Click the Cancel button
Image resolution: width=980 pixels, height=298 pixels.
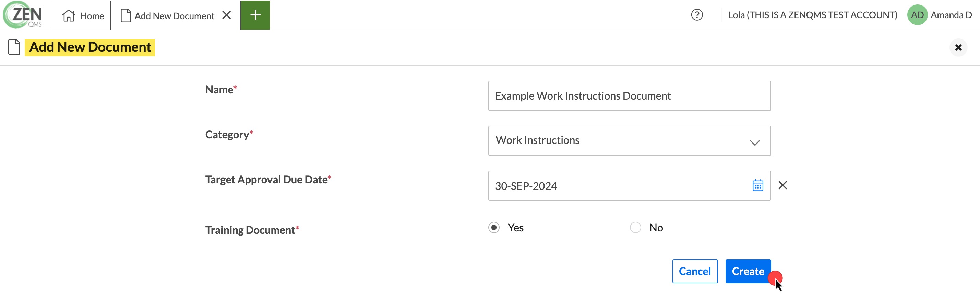pos(695,271)
